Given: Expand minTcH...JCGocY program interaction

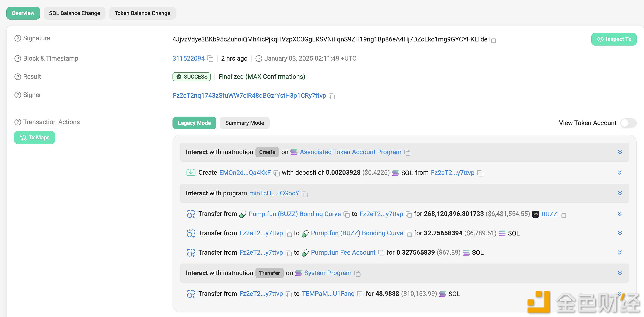Looking at the screenshot, I should 620,193.
